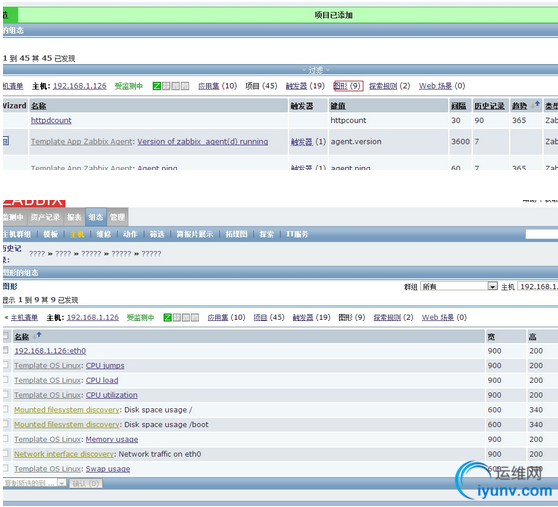
Task: Select the 组态 tab
Action: click(x=96, y=217)
